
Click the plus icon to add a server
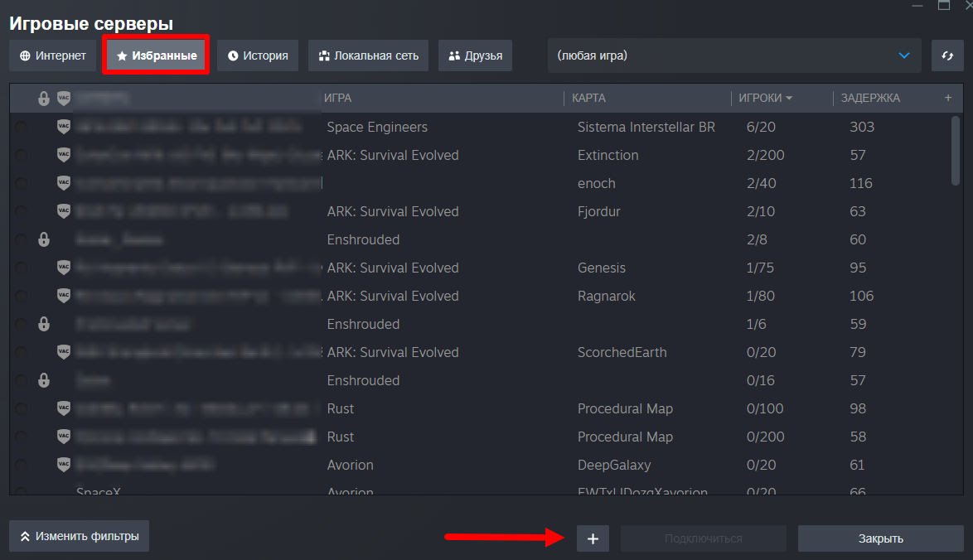tap(593, 538)
